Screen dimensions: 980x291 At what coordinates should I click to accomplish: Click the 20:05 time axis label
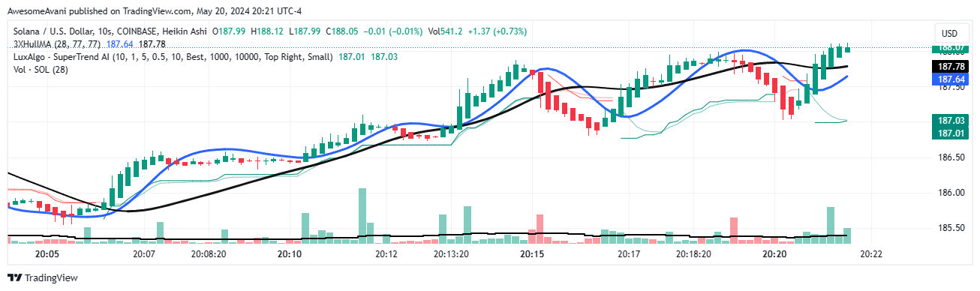coord(47,255)
